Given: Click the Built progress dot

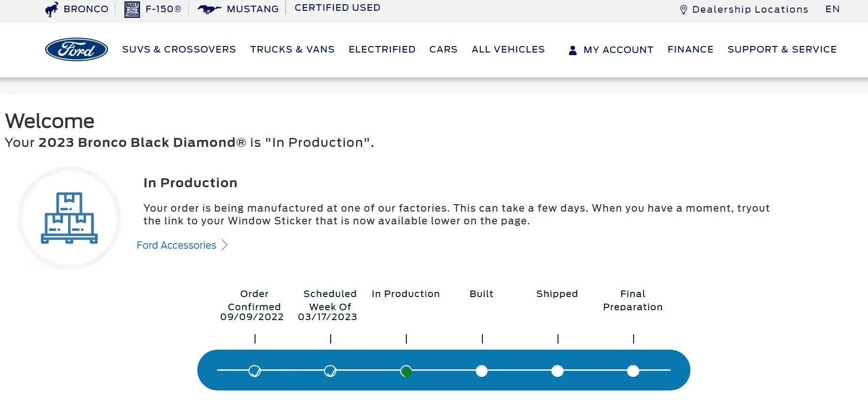Looking at the screenshot, I should (x=481, y=371).
